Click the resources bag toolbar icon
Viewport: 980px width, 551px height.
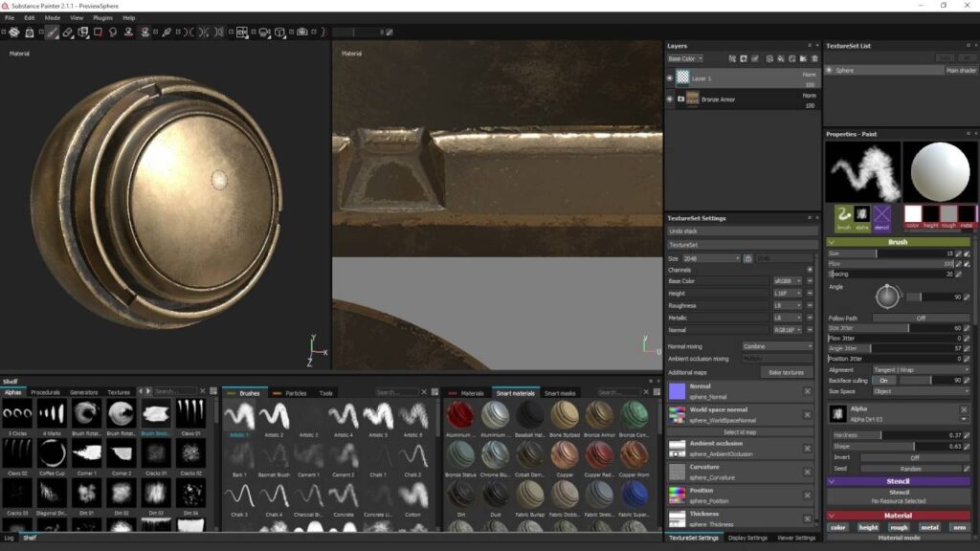(29, 32)
